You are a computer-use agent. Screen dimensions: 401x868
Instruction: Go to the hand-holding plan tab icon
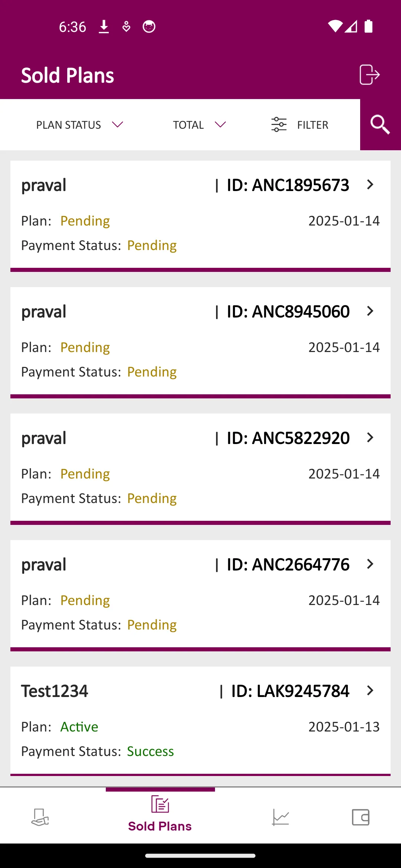click(40, 817)
